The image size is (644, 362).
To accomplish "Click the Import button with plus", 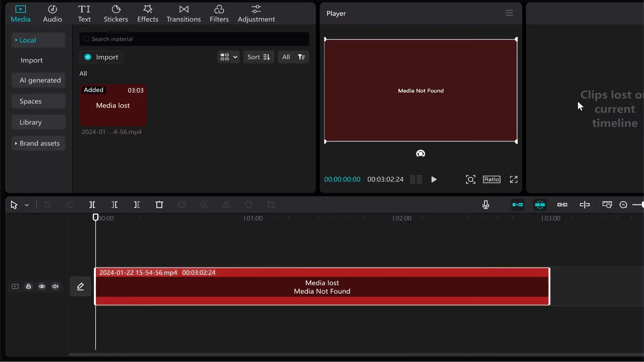I will click(101, 57).
